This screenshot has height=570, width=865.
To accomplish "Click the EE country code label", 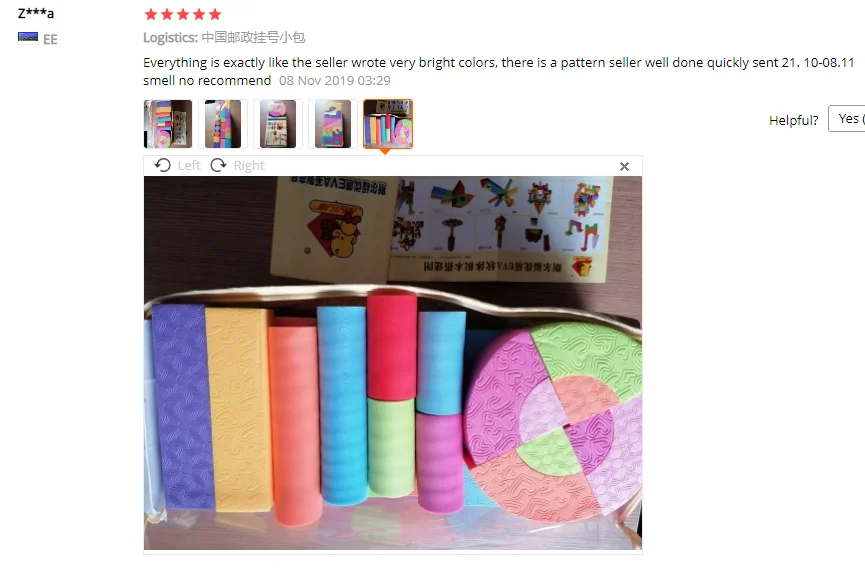I will pos(50,39).
